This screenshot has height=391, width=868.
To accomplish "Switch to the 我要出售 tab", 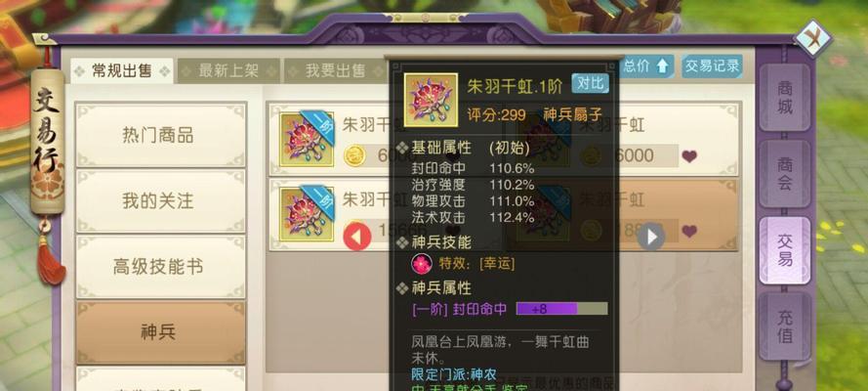I will [336, 71].
